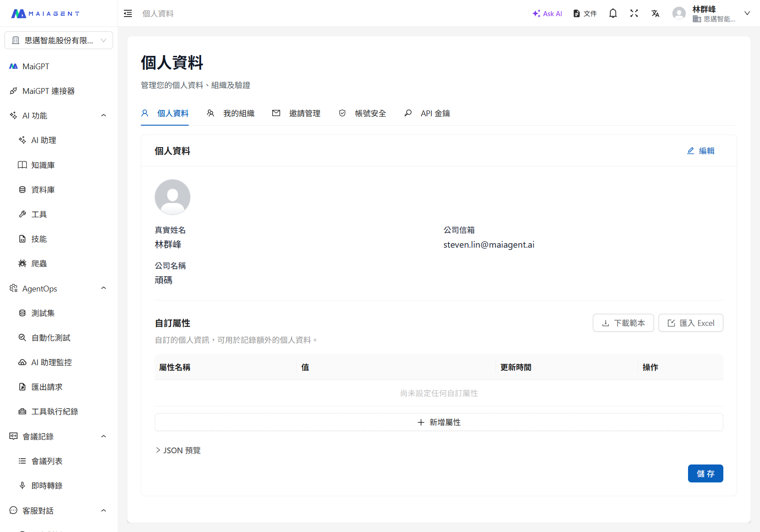The height and width of the screenshot is (532, 760).
Task: Open the organization selector dropdown
Action: tap(59, 40)
